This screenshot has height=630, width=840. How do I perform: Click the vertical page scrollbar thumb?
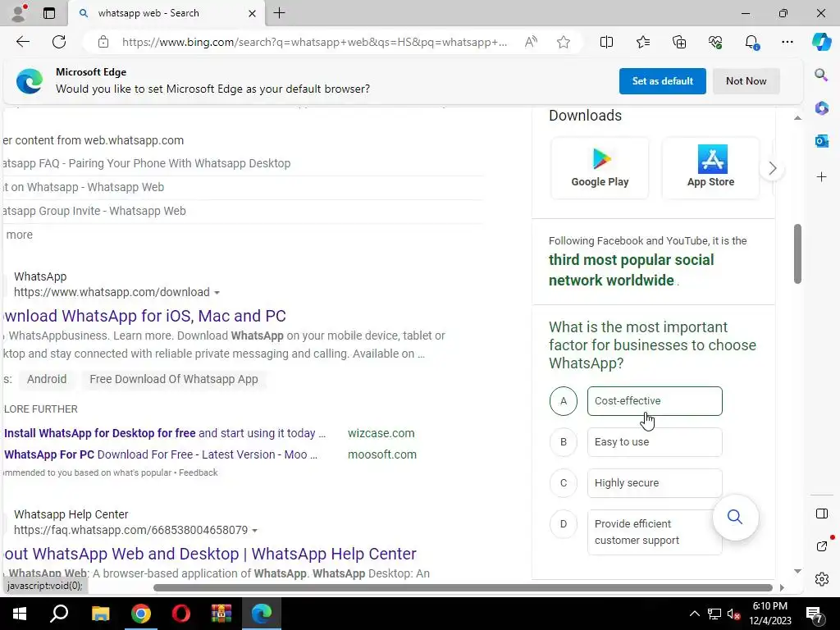coord(797,254)
